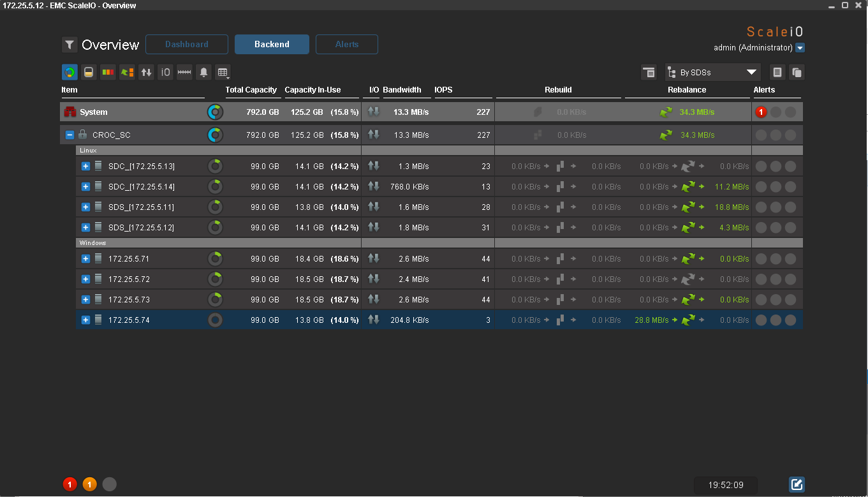The height and width of the screenshot is (497, 868).
Task: Switch to the Dashboard tab
Action: click(x=187, y=45)
